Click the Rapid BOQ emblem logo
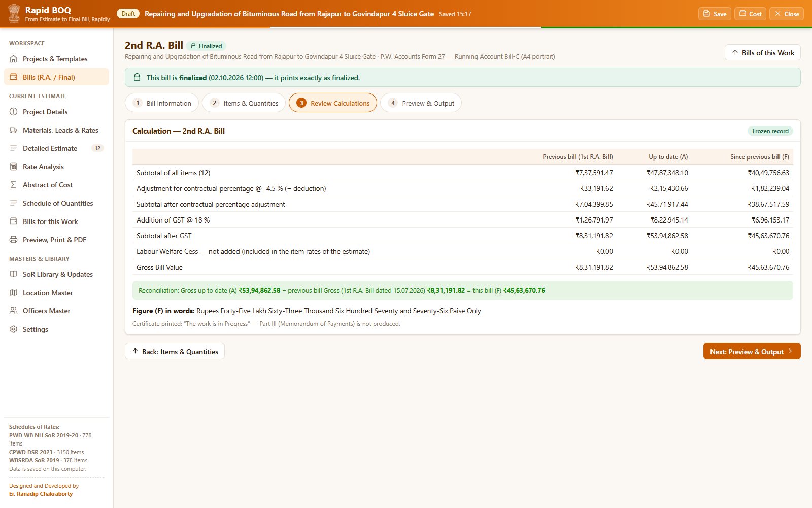812x508 pixels. 14,14
